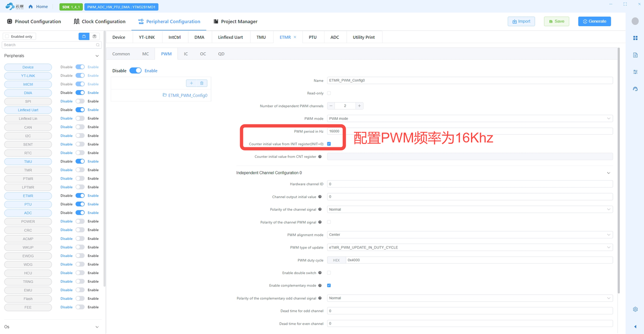Check the Read-only checkbox

(x=329, y=93)
